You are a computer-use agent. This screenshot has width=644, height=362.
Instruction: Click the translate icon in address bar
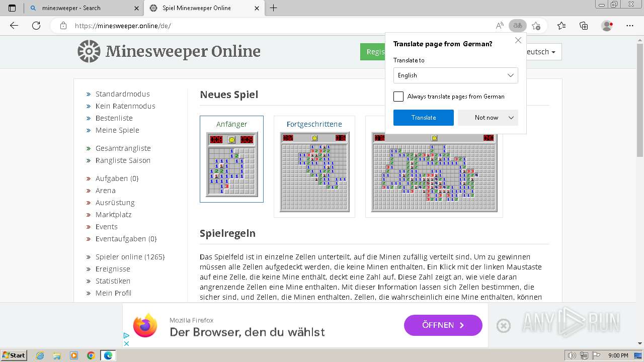click(517, 26)
